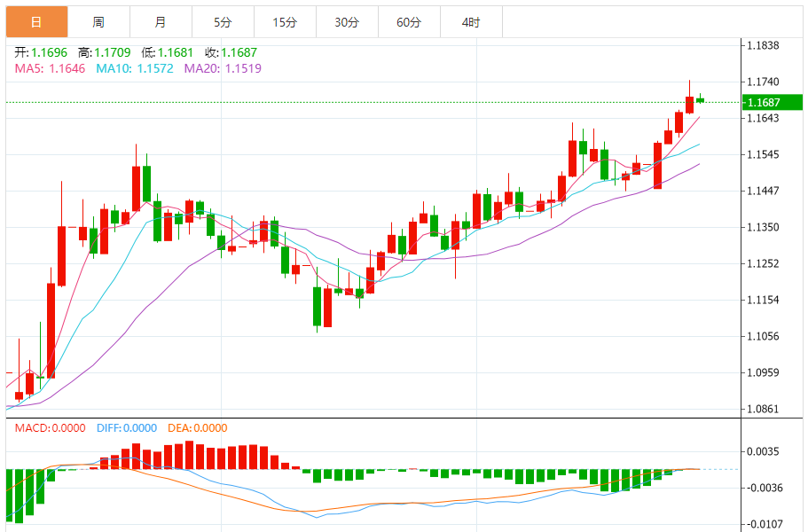The width and height of the screenshot is (808, 532).
Task: Click the 0.0035 MACD axis label
Action: pos(763,451)
